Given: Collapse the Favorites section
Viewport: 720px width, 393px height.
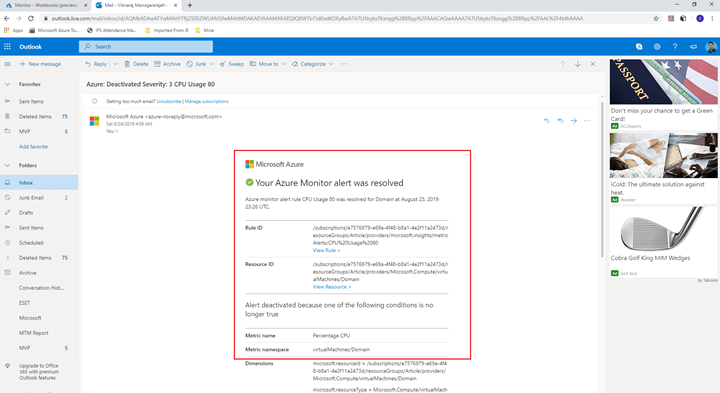Looking at the screenshot, I should [x=7, y=84].
